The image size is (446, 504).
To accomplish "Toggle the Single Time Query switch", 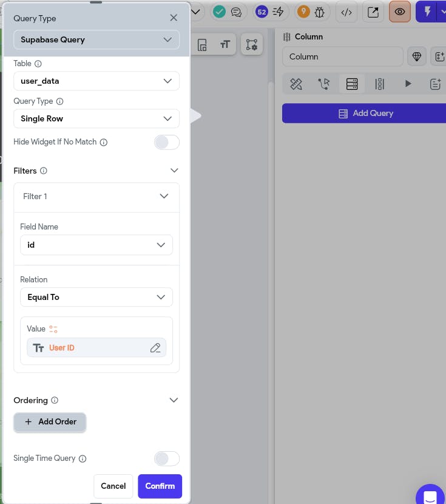I will [x=167, y=458].
